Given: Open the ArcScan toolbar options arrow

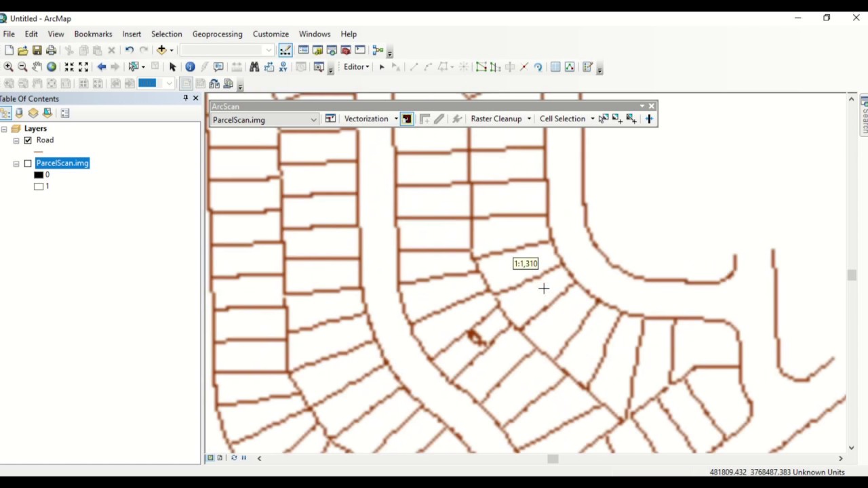Looking at the screenshot, I should pos(642,106).
